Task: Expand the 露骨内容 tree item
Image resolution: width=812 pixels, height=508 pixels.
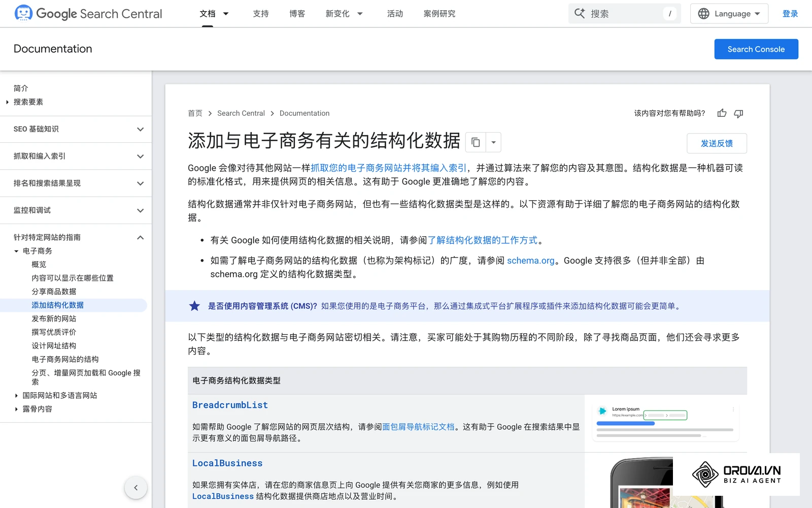Action: point(16,409)
